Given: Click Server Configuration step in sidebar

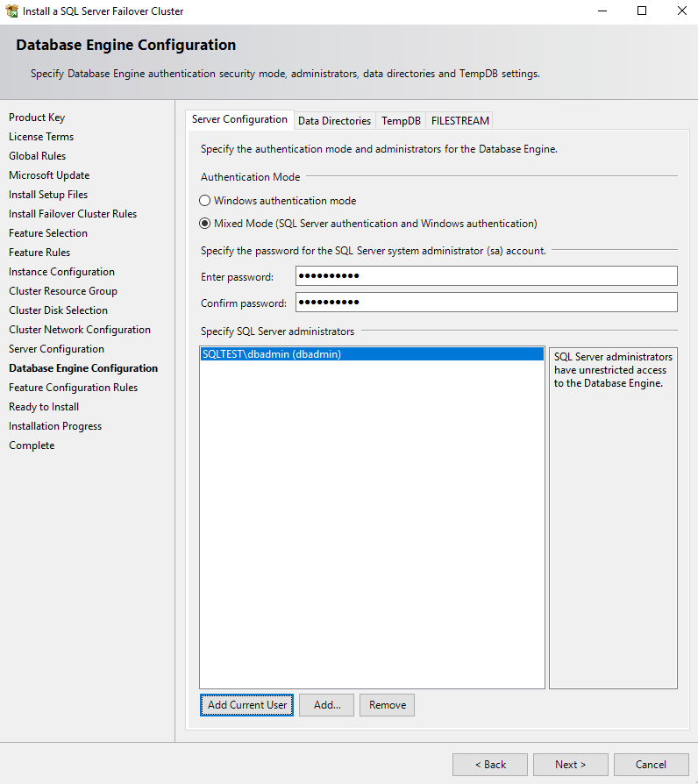Looking at the screenshot, I should pyautogui.click(x=56, y=349).
